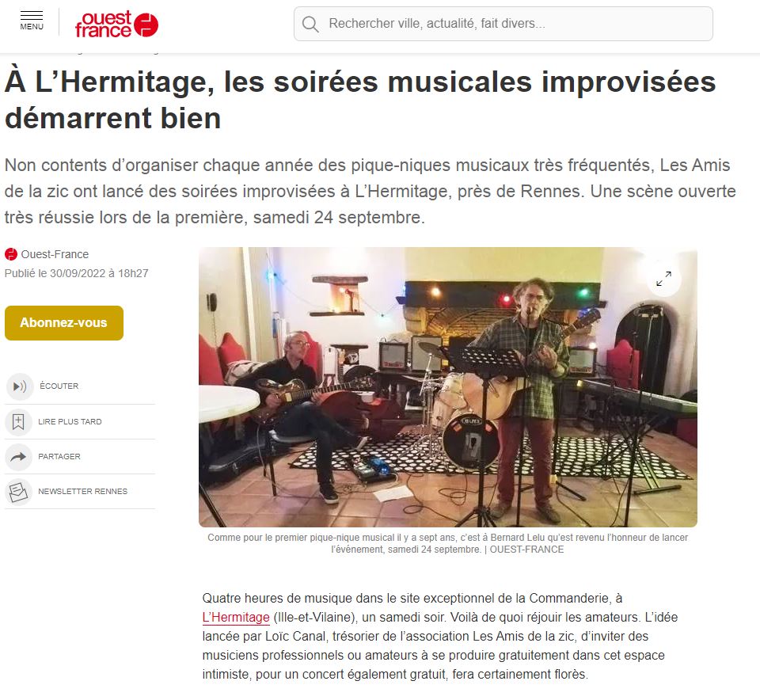Click the Écouter speaker icon
Viewport: 760px width, 700px height.
(19, 386)
